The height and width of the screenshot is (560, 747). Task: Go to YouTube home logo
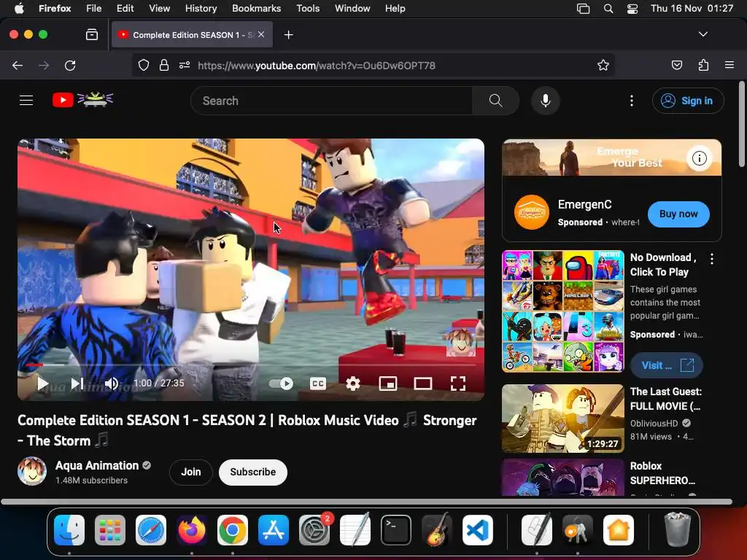click(x=82, y=100)
